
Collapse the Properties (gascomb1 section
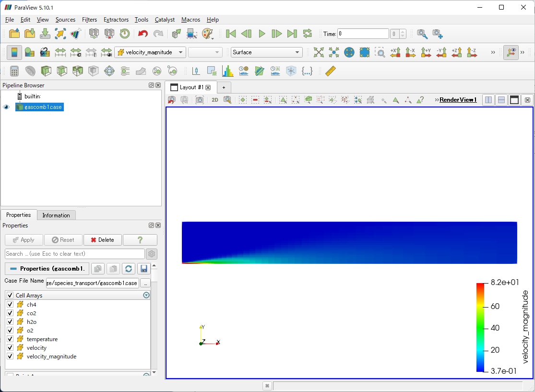pyautogui.click(x=13, y=269)
